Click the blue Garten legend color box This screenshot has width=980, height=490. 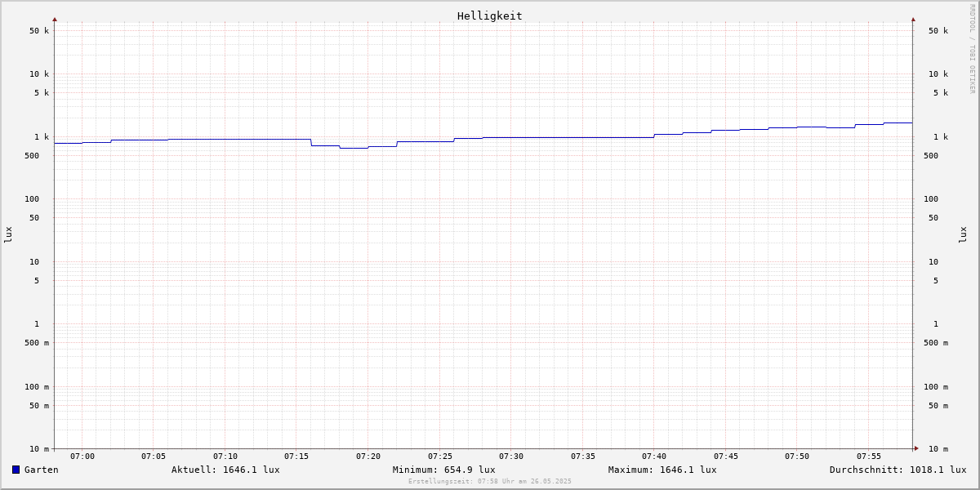click(x=16, y=470)
